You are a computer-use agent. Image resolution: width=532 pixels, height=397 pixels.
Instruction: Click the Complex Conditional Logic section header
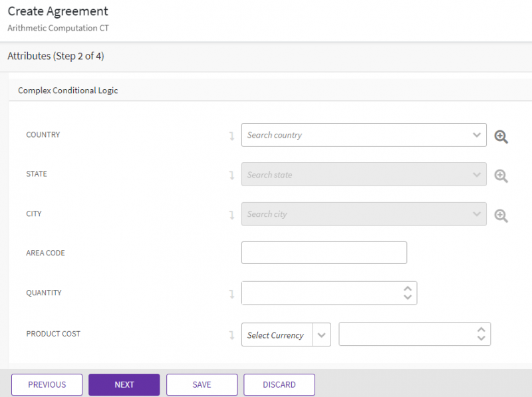[67, 90]
